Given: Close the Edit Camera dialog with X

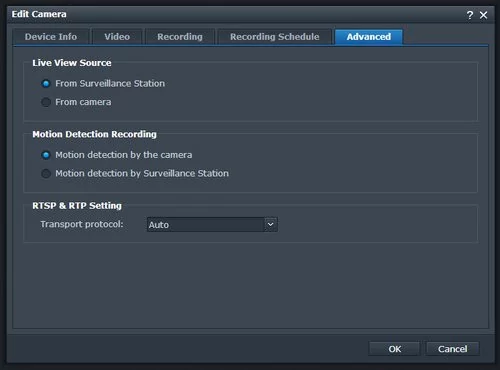Looking at the screenshot, I should click(x=483, y=15).
